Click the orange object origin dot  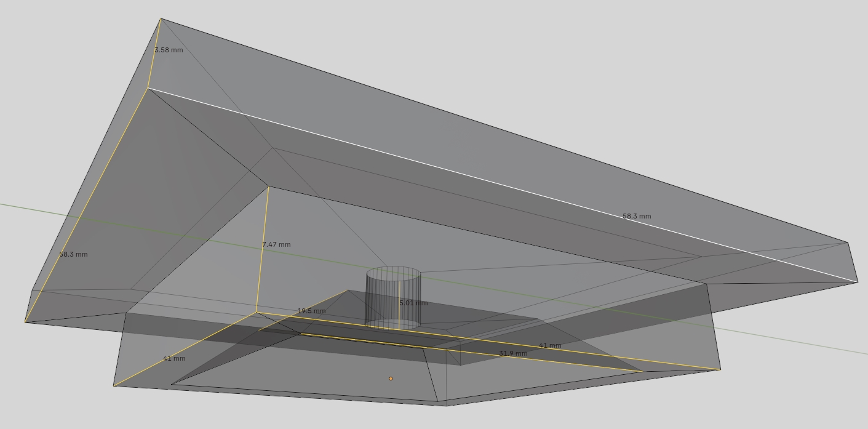[x=391, y=379]
